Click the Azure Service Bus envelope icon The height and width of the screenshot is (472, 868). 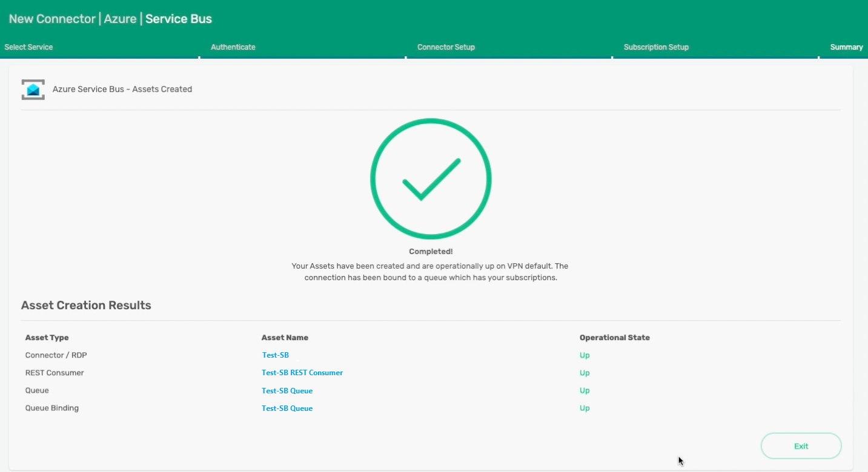click(33, 90)
